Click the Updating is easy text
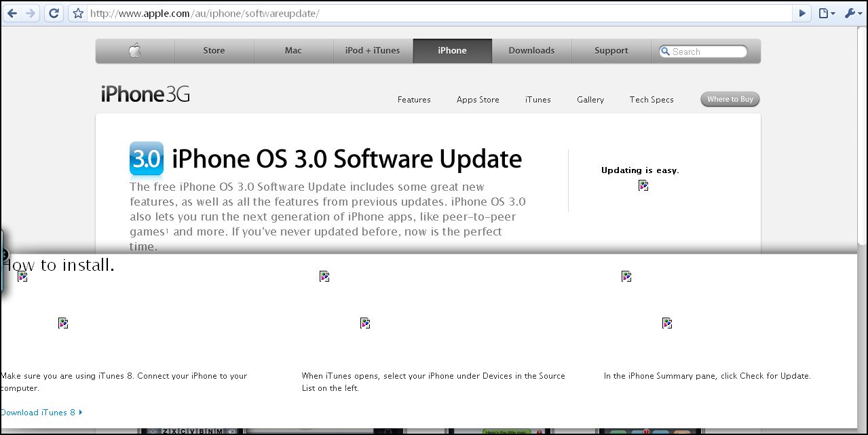The height and width of the screenshot is (435, 868). point(640,170)
